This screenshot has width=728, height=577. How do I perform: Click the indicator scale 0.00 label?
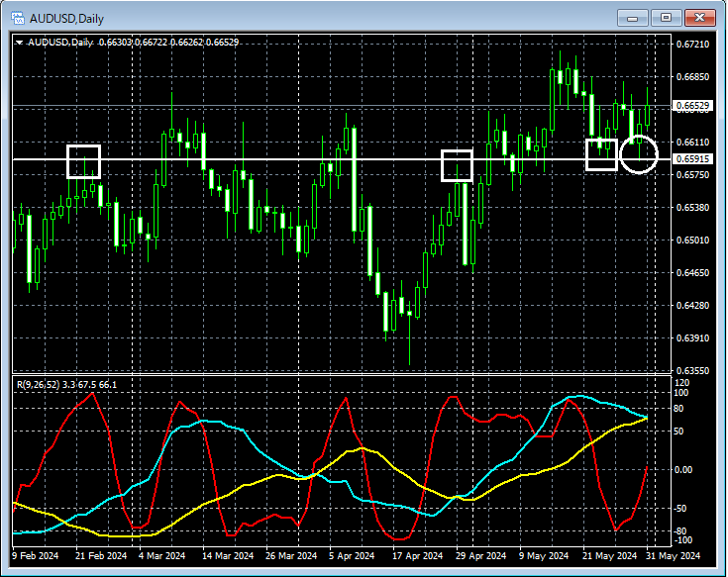coord(683,470)
